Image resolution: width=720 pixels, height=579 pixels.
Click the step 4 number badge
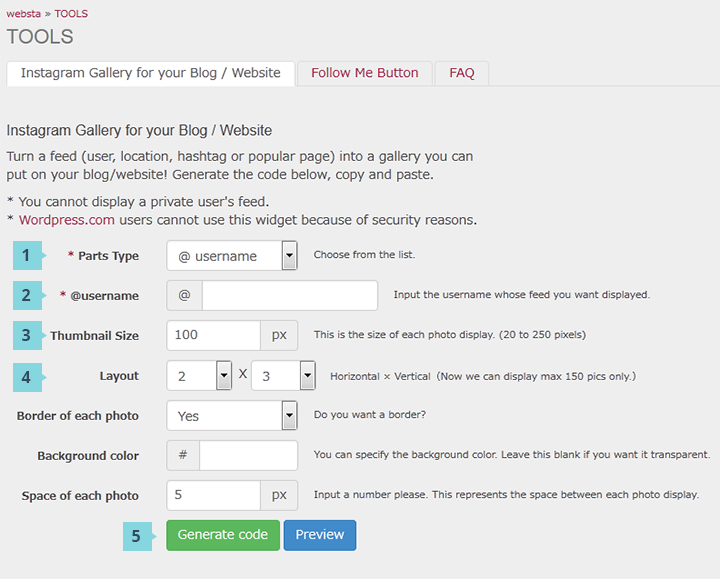point(28,377)
